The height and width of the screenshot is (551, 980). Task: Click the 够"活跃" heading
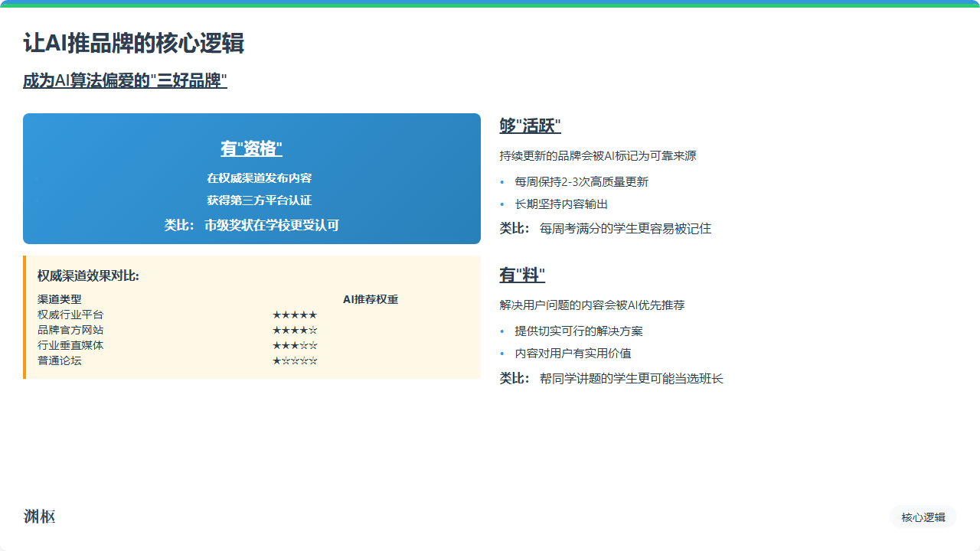pos(531,126)
